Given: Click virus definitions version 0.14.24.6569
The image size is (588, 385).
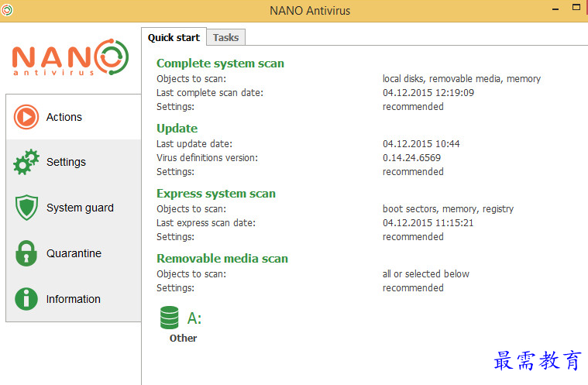Looking at the screenshot, I should 411,157.
